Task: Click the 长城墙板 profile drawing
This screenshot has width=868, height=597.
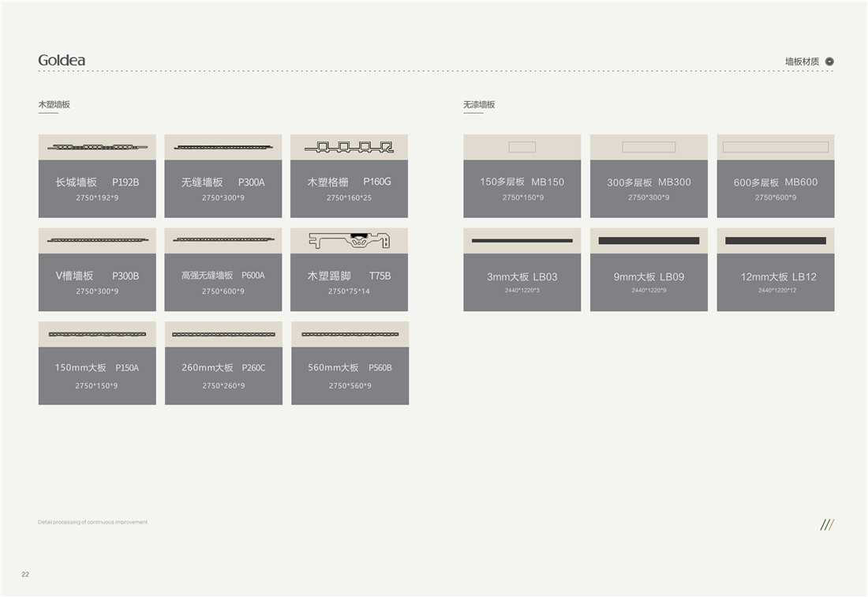Action: [97, 148]
